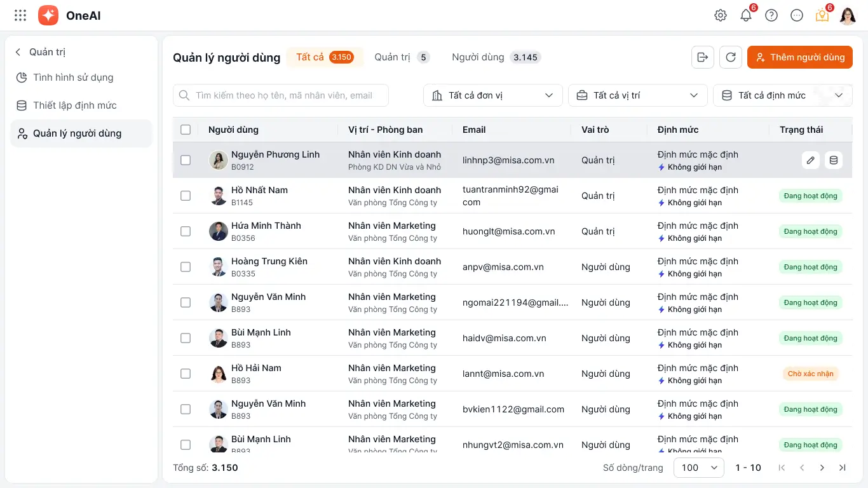The width and height of the screenshot is (868, 488).
Task: Open the Tất cả vị trí filter
Action: point(637,95)
